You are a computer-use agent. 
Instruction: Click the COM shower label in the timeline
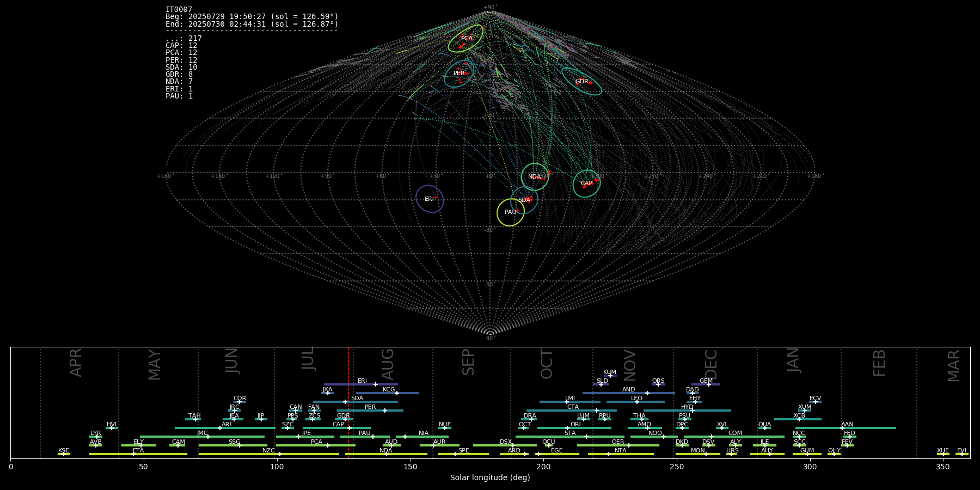coord(735,433)
